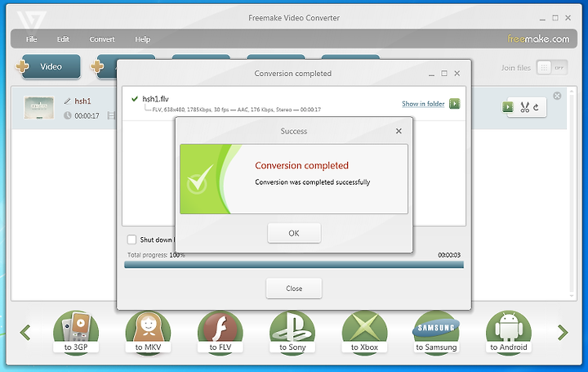Click the pencil rename icon beside hsh1
588x372 pixels.
[x=68, y=101]
